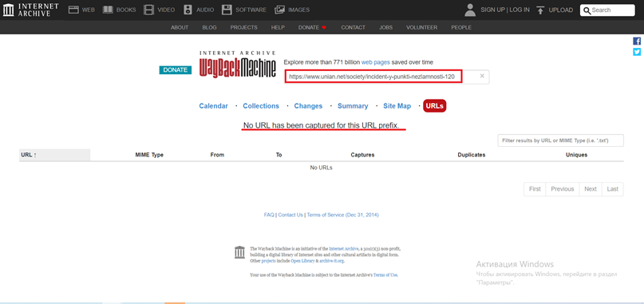Screen dimensions: 644x304
Task: Clear the URL with the X icon
Action: click(x=482, y=76)
